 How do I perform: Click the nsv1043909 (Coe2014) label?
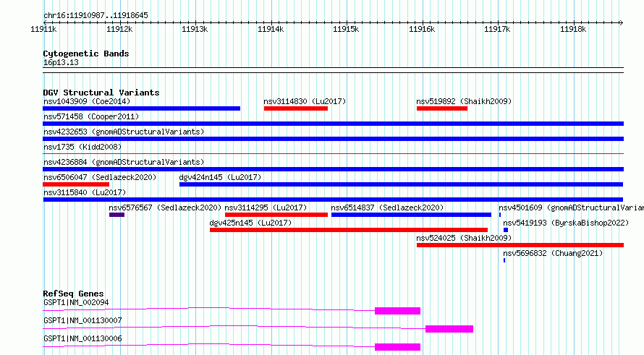(x=87, y=101)
